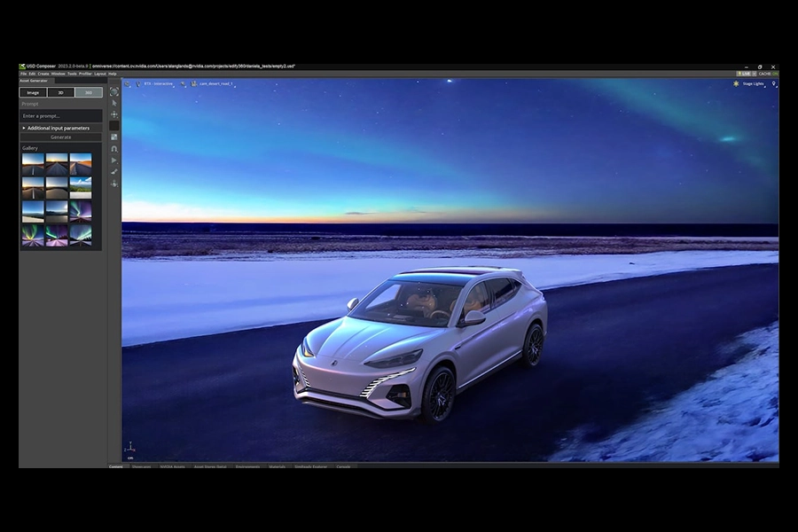Select third-row middle dusk thumbnail
Screen dimensions: 798x532
point(57,212)
